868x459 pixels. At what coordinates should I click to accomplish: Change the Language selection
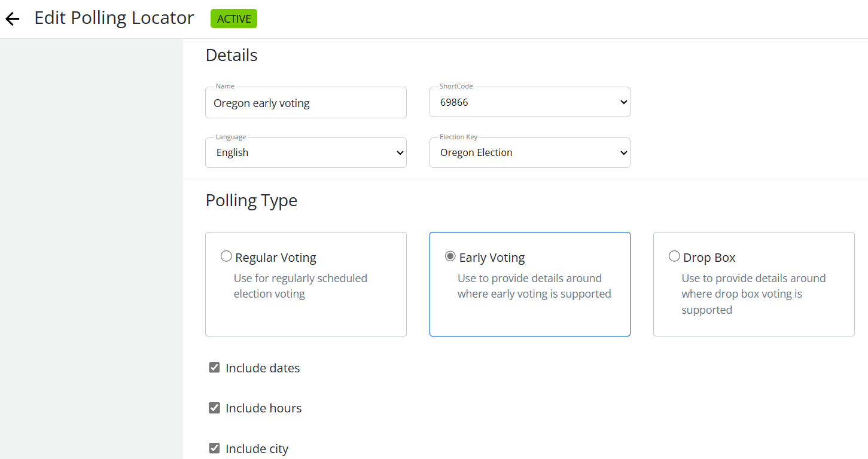tap(306, 152)
